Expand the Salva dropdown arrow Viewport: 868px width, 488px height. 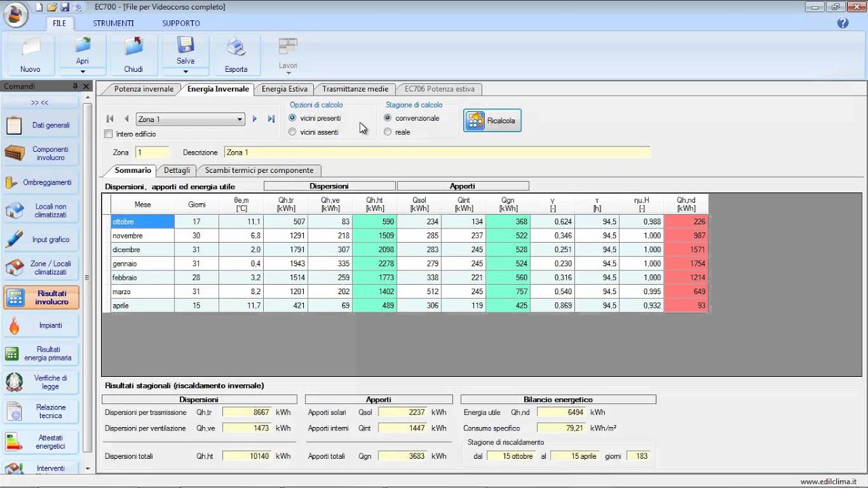185,71
